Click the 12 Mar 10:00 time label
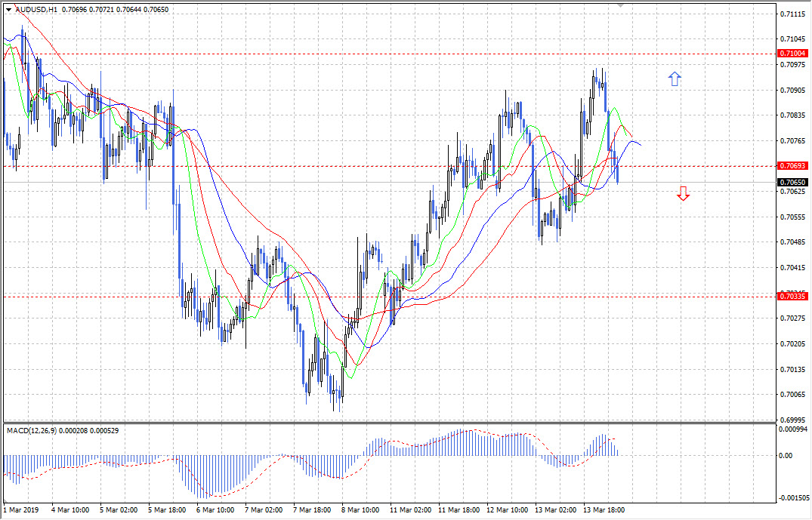 (x=508, y=510)
